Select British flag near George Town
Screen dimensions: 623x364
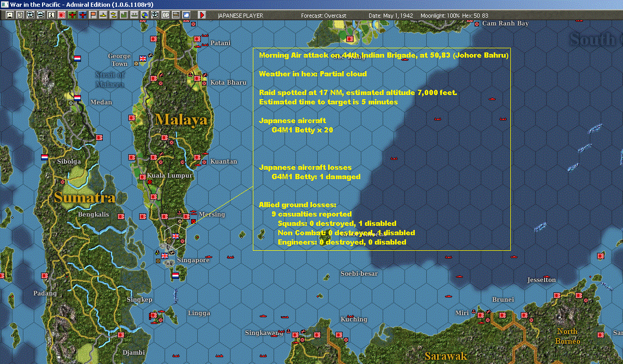pyautogui.click(x=143, y=58)
